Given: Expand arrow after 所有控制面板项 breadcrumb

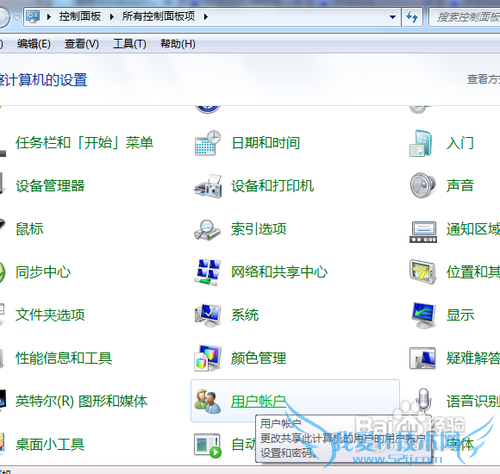Looking at the screenshot, I should [206, 17].
